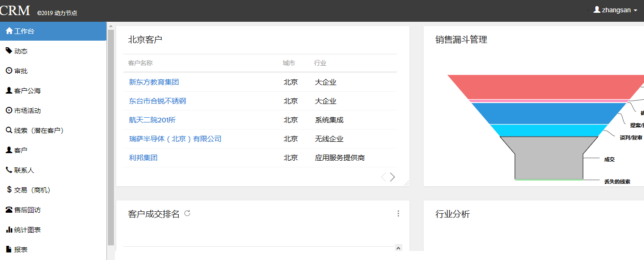
Task: Click the clock icon next to 审批
Action: [x=9, y=71]
